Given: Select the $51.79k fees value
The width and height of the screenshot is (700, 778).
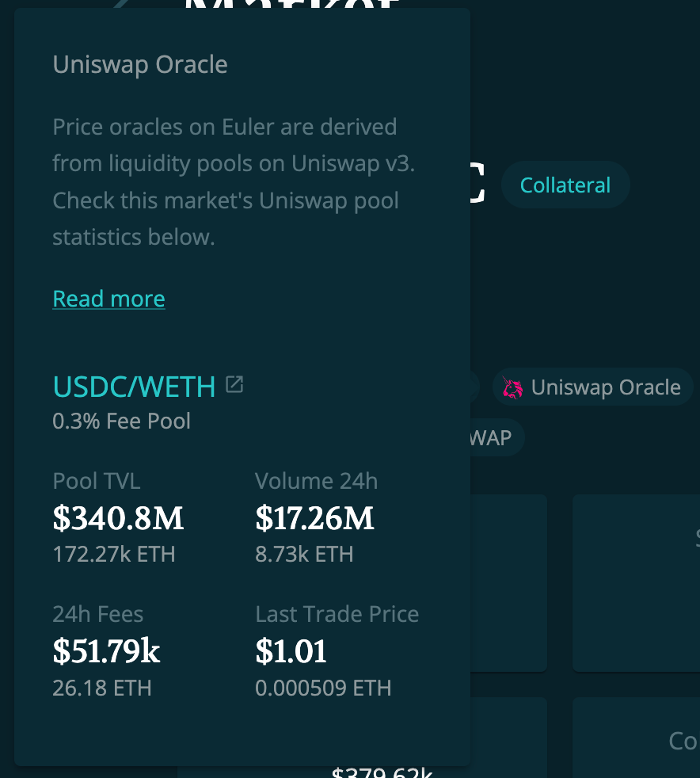Looking at the screenshot, I should pos(106,651).
